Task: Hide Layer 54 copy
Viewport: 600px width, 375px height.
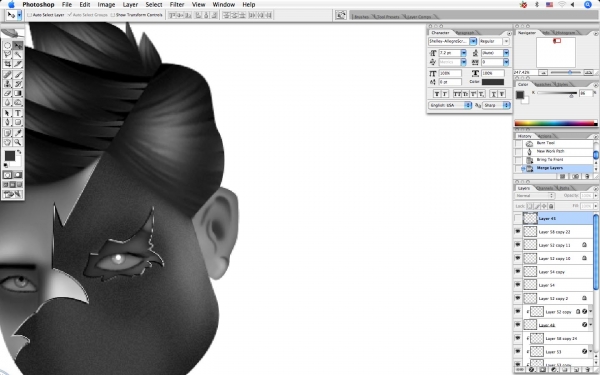Action: point(518,272)
